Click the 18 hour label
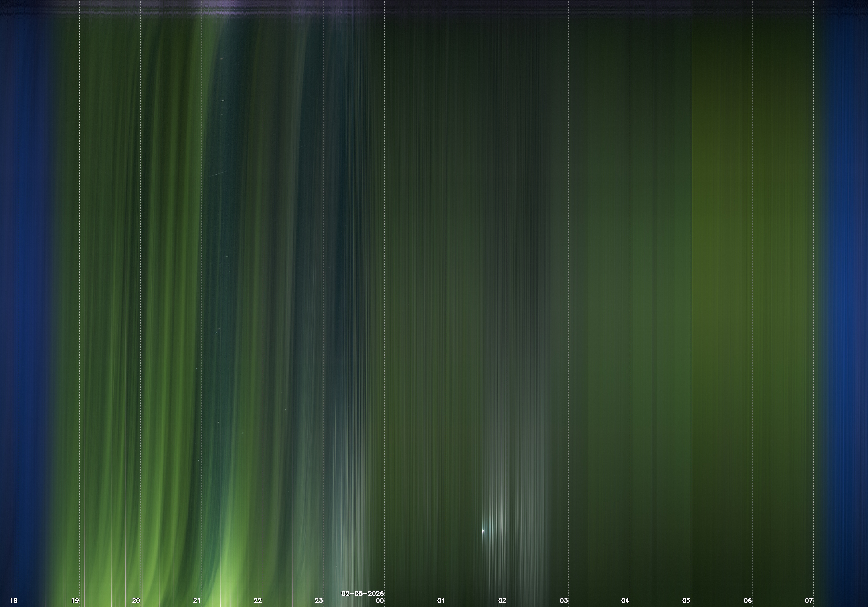Screen dimensions: 868x607 pyautogui.click(x=14, y=600)
